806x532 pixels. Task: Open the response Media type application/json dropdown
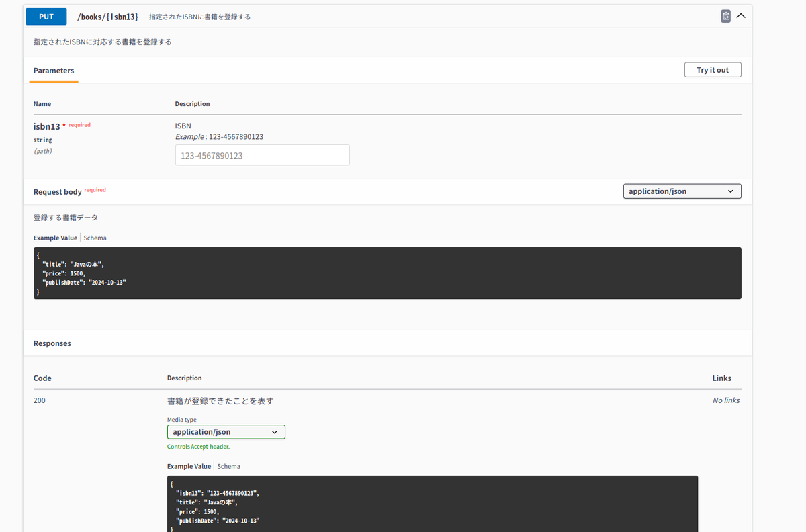(226, 431)
